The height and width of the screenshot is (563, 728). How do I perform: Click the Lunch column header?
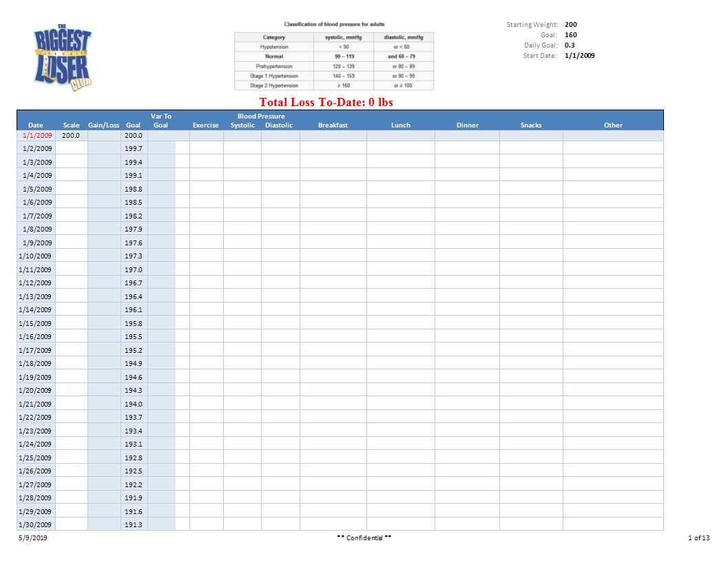click(x=400, y=125)
